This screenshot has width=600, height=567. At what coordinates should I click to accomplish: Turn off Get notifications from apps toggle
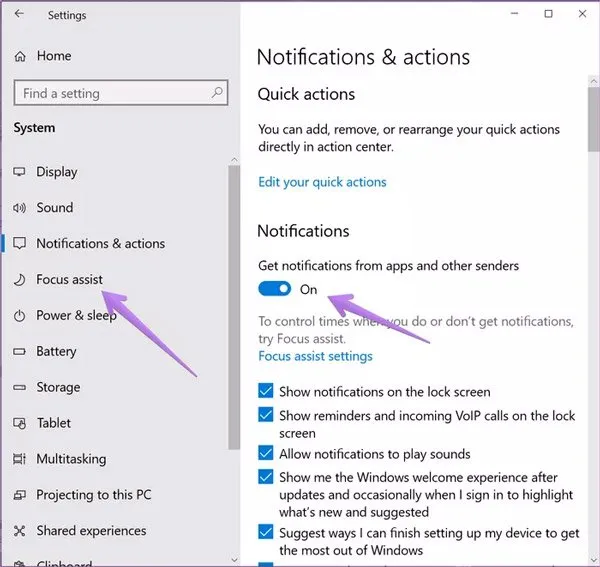[275, 289]
